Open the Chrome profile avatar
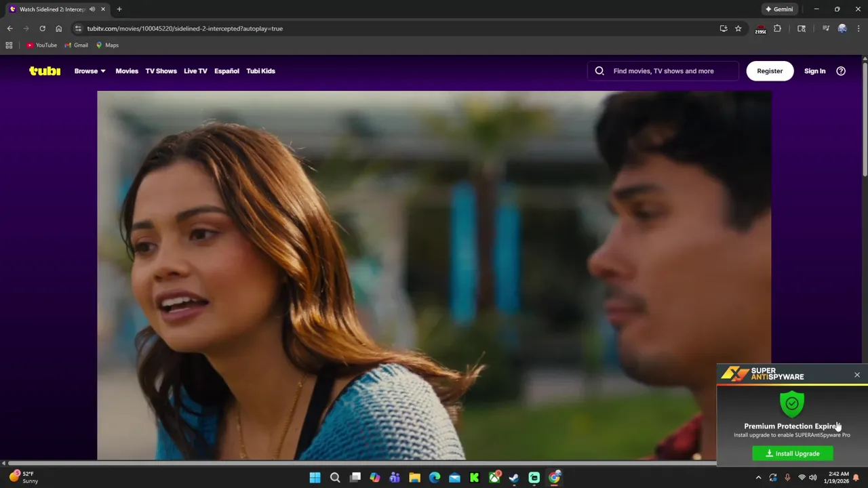This screenshot has width=868, height=488. [x=842, y=28]
